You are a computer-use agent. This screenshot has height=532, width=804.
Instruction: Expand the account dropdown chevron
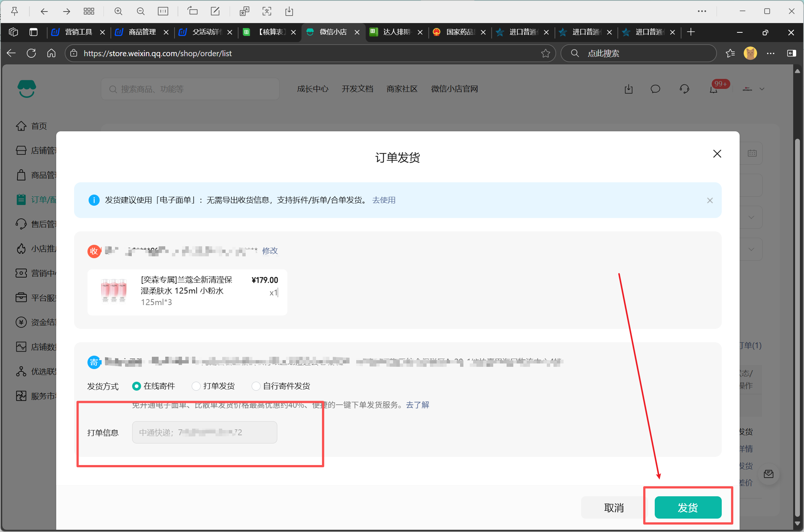click(762, 89)
